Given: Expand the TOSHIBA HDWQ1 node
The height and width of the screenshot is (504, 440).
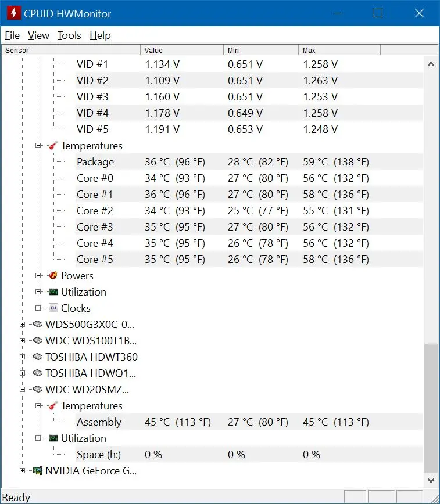Looking at the screenshot, I should click(22, 373).
